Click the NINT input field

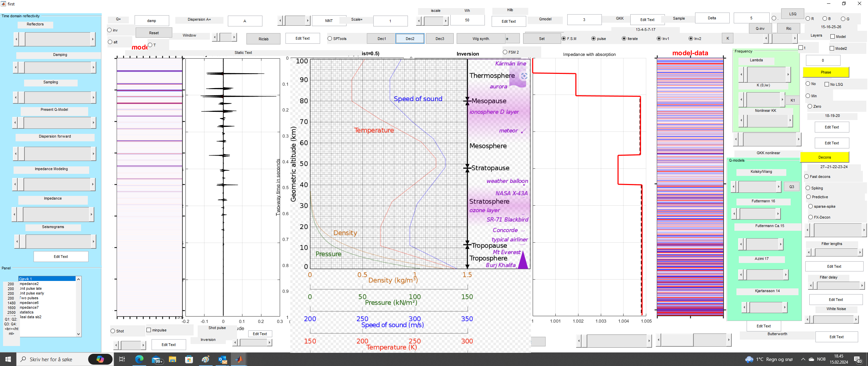(x=329, y=21)
